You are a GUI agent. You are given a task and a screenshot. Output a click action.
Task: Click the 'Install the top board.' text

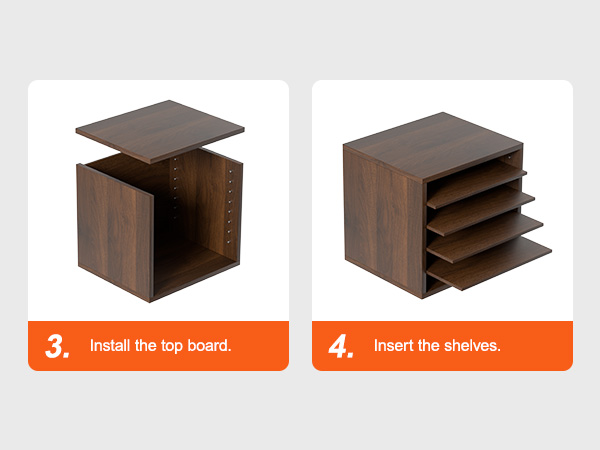click(x=161, y=346)
